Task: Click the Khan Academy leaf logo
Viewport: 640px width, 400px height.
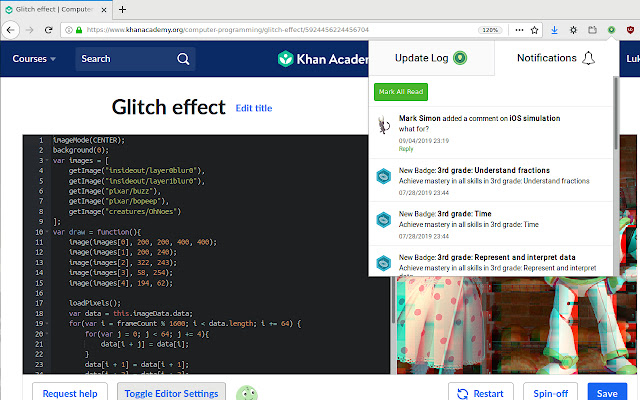Action: point(286,59)
